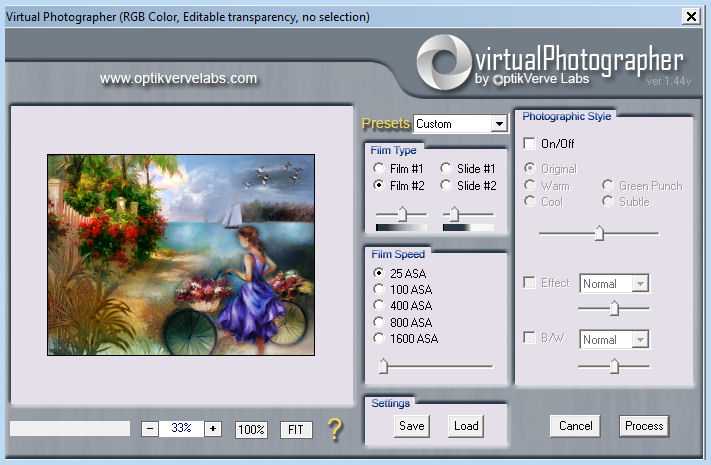Viewport: 711px width, 465px height.
Task: Click the preview image of girl with bicycle
Action: [x=181, y=255]
